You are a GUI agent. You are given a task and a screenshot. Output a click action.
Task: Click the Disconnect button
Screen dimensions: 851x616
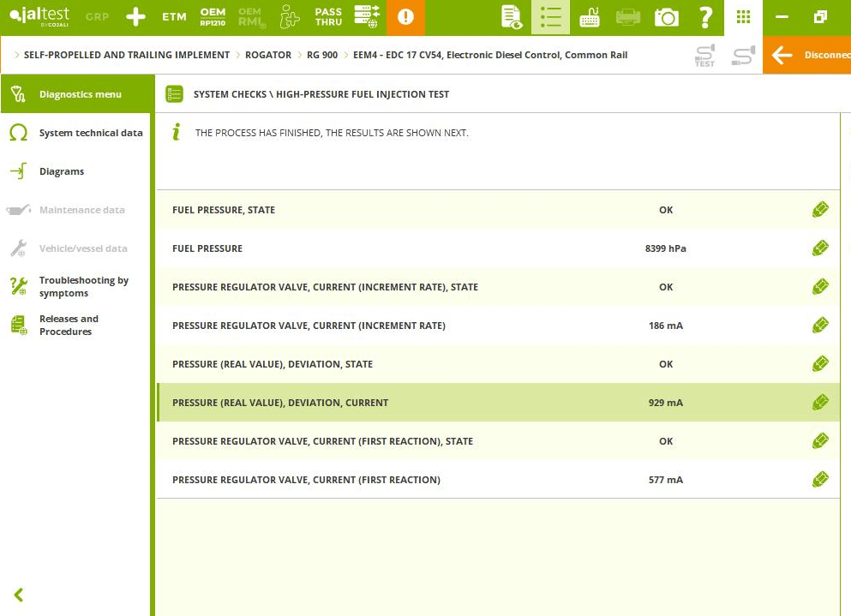click(806, 55)
